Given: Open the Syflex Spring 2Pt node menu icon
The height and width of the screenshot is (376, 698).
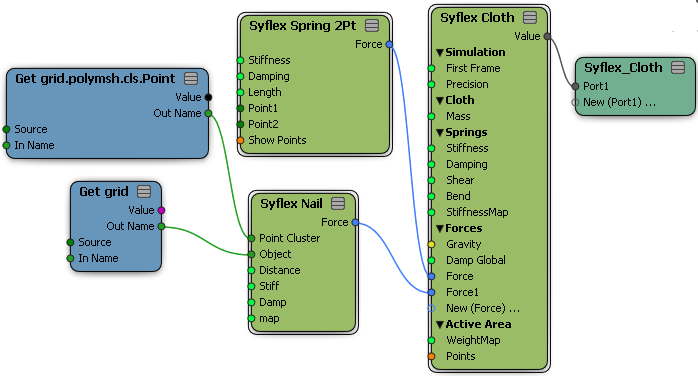Looking at the screenshot, I should coord(372,26).
